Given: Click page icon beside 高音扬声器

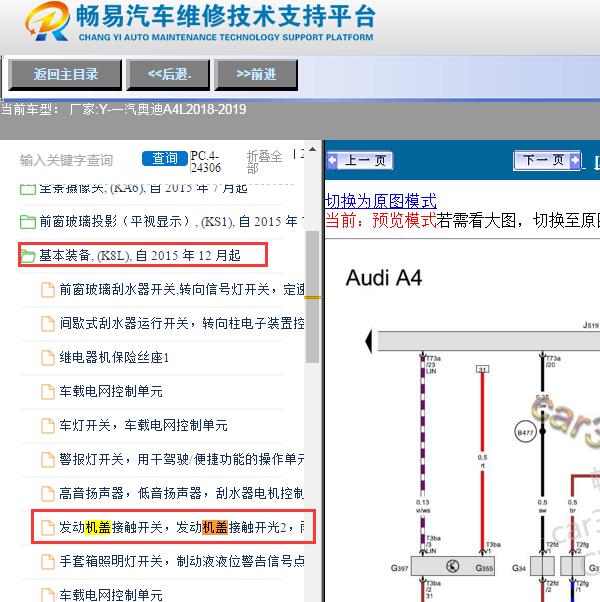Looking at the screenshot, I should tap(48, 493).
